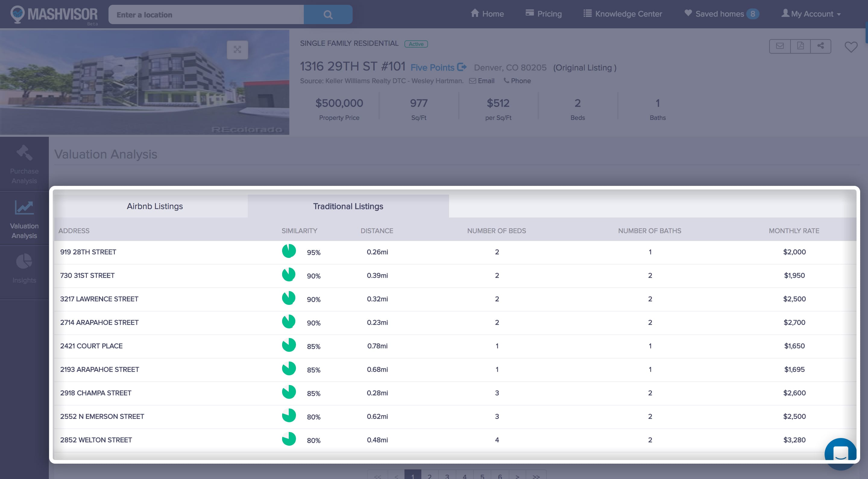868x479 pixels.
Task: Open Insights pie chart sidebar item
Action: click(24, 268)
